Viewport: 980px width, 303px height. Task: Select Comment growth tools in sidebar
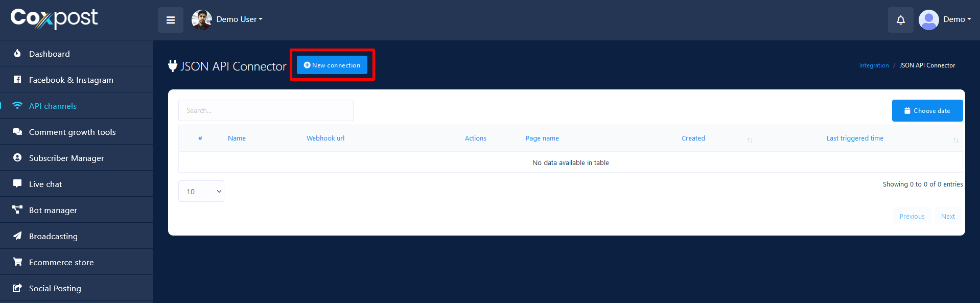point(72,132)
